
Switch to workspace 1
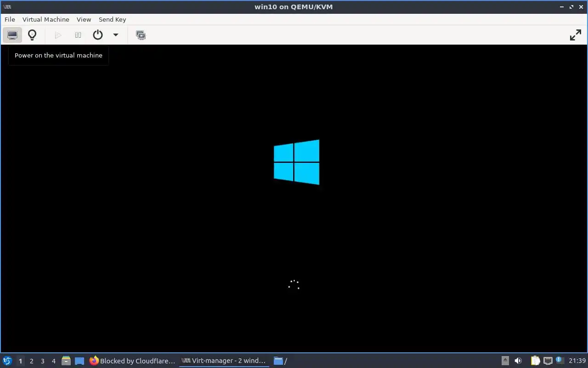20,361
